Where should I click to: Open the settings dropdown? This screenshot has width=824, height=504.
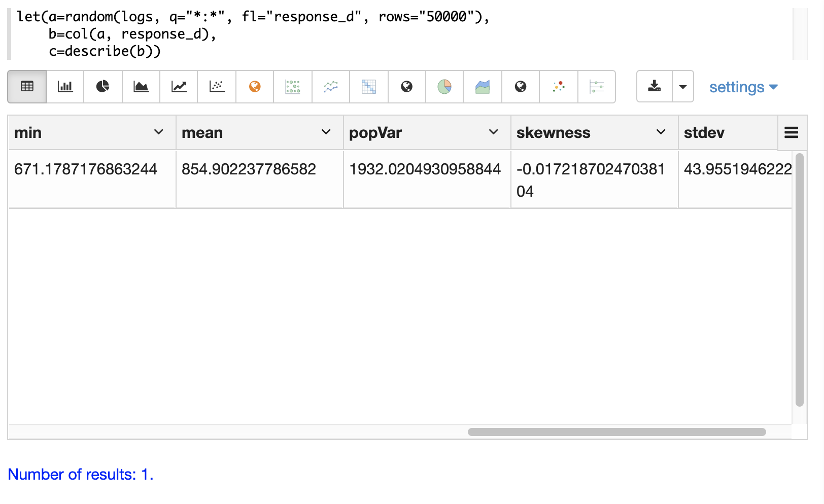pos(743,87)
